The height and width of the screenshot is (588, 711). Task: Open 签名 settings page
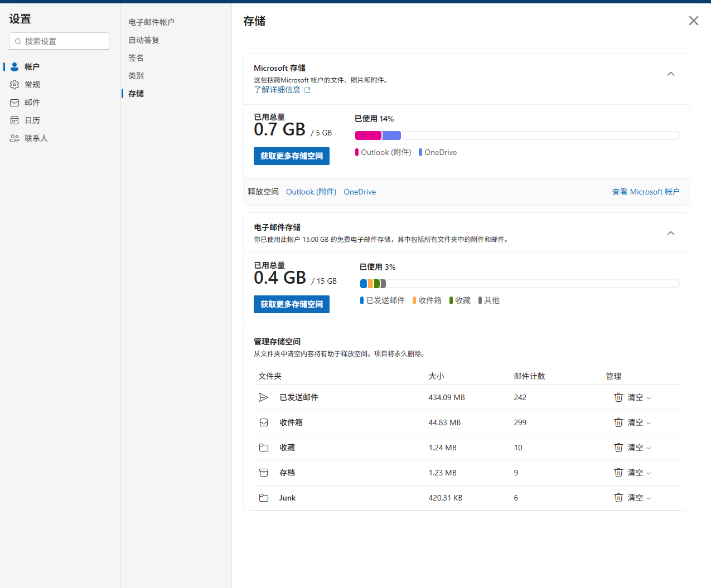pos(136,58)
